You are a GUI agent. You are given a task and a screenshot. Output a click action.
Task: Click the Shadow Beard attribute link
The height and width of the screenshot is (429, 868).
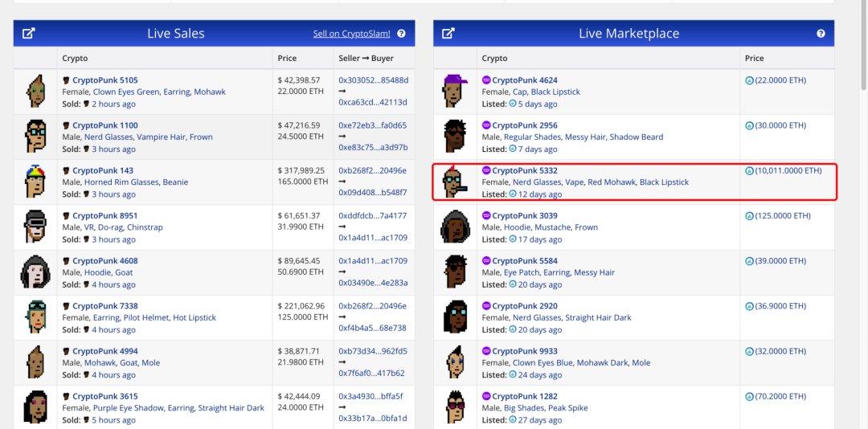[637, 137]
